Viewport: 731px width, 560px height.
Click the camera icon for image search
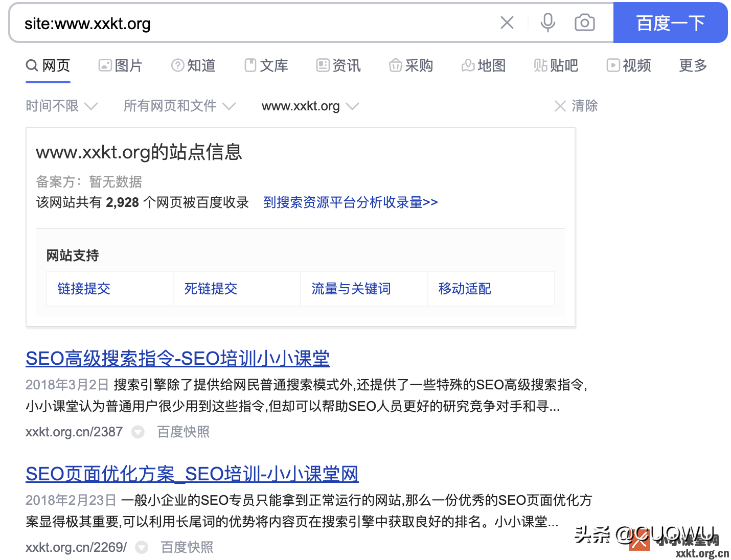(x=585, y=22)
